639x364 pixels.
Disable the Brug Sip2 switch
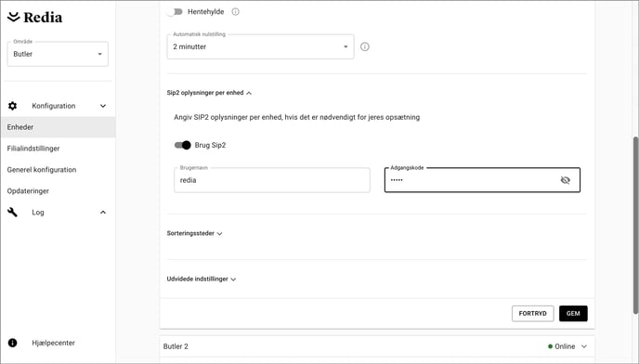pyautogui.click(x=183, y=145)
